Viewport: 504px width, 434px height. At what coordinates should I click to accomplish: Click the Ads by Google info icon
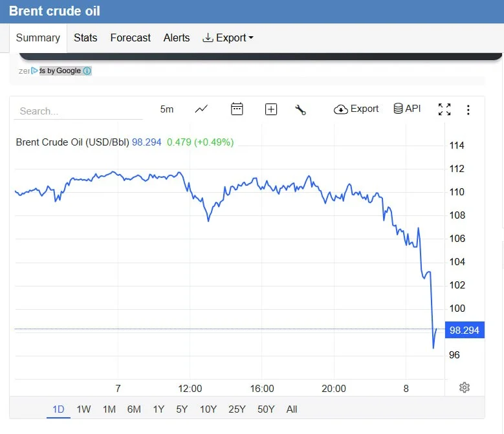tap(87, 71)
